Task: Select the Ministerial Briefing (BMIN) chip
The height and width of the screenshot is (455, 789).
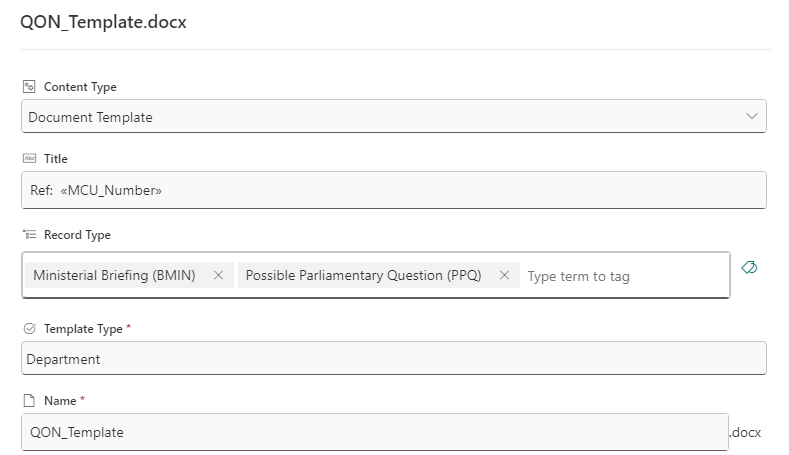Action: [x=114, y=276]
